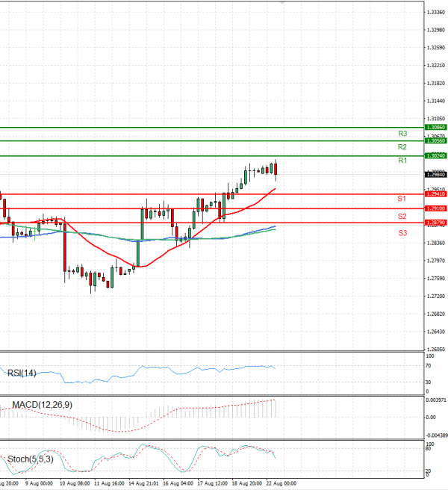The height and width of the screenshot is (490, 448).
Task: Click the 1.28360 price axis value
Action: (x=436, y=243)
